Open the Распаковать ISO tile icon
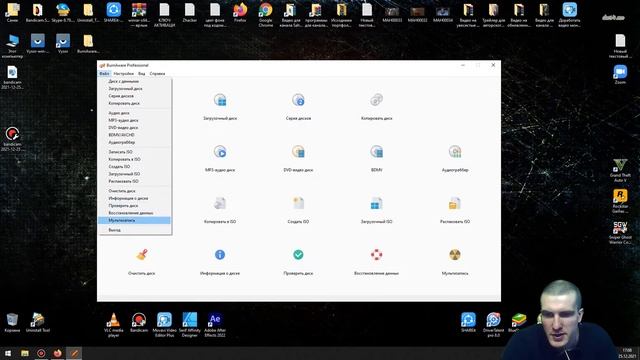Viewport: 640px width, 360px height. [455, 203]
